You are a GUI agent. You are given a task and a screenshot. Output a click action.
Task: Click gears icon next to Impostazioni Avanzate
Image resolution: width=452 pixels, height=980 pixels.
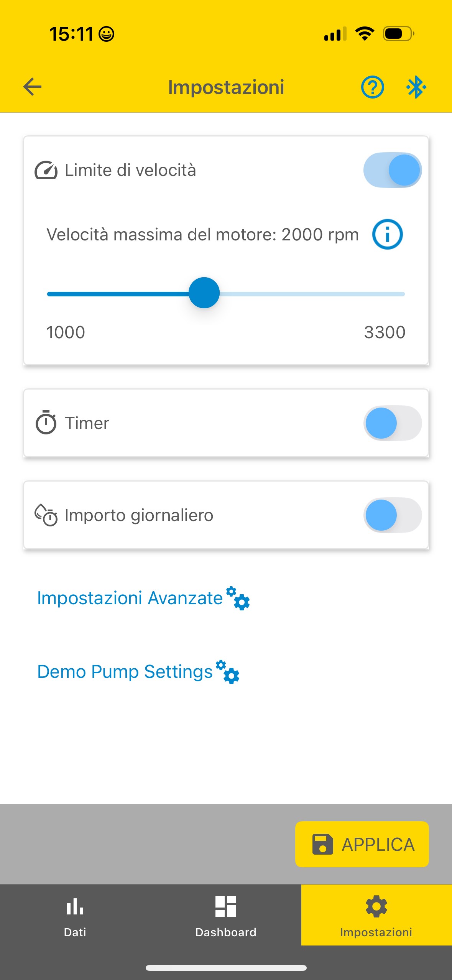[238, 598]
